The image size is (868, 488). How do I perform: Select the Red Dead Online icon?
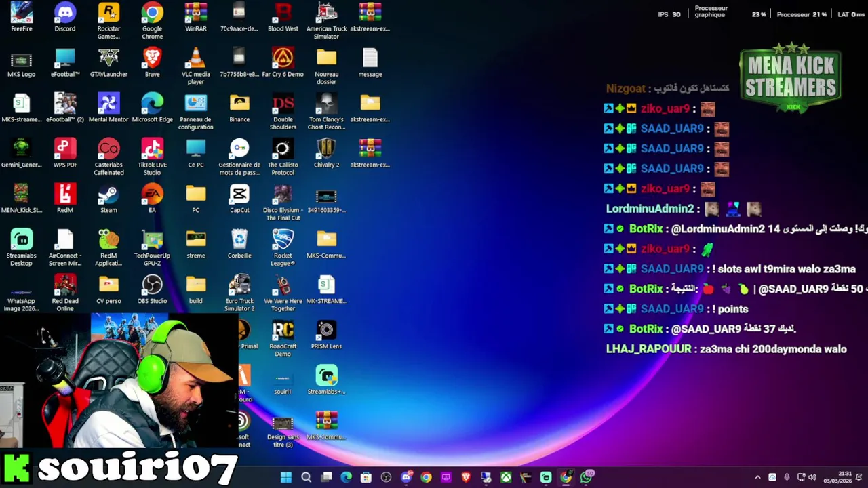[65, 293]
